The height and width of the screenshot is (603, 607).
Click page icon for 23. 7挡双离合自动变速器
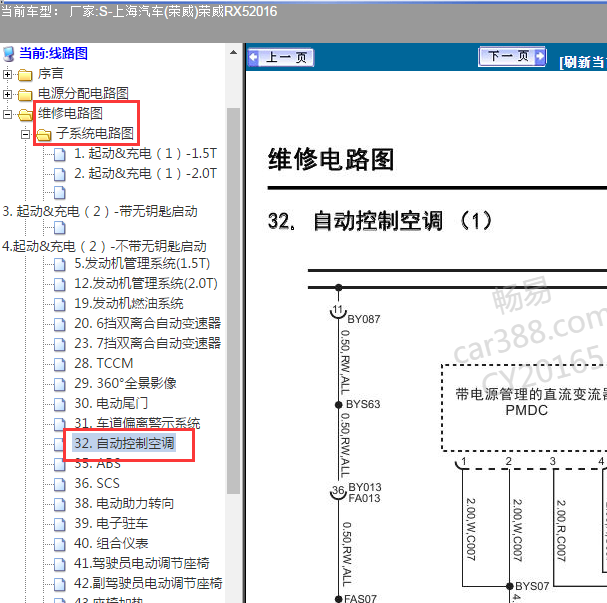(60, 344)
